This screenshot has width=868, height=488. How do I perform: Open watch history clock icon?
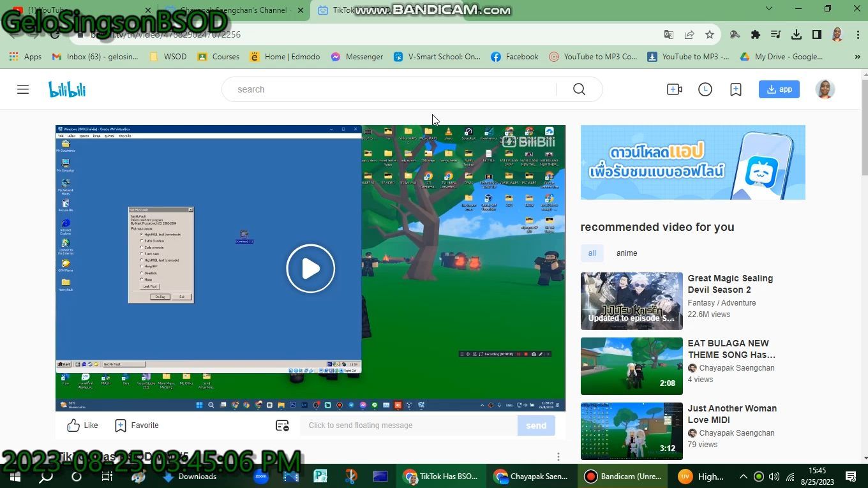pyautogui.click(x=705, y=89)
